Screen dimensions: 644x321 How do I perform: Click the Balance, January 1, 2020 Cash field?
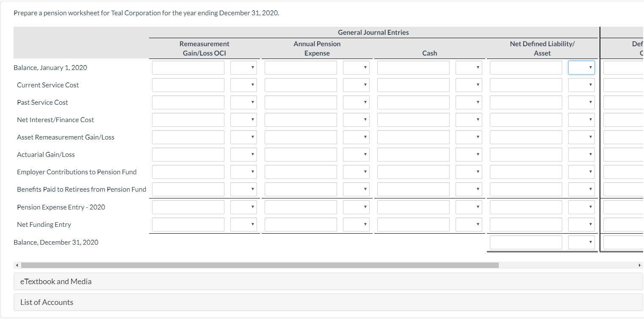[413, 67]
